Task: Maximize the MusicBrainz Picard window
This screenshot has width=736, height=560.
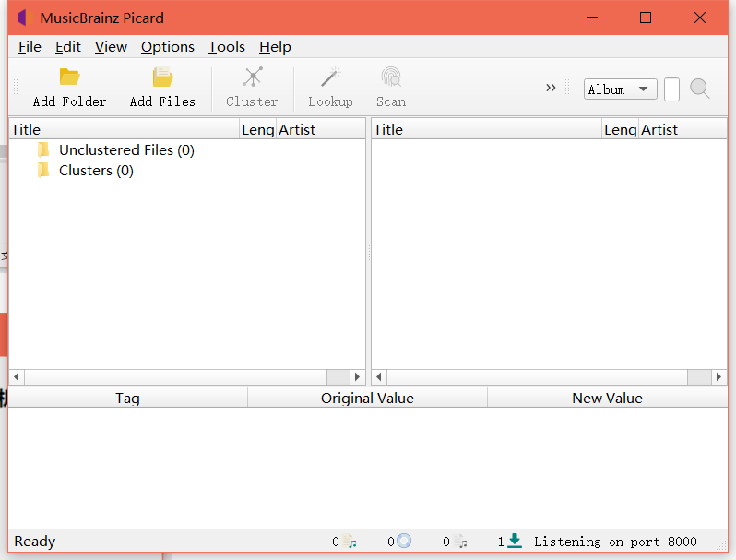Action: tap(646, 18)
